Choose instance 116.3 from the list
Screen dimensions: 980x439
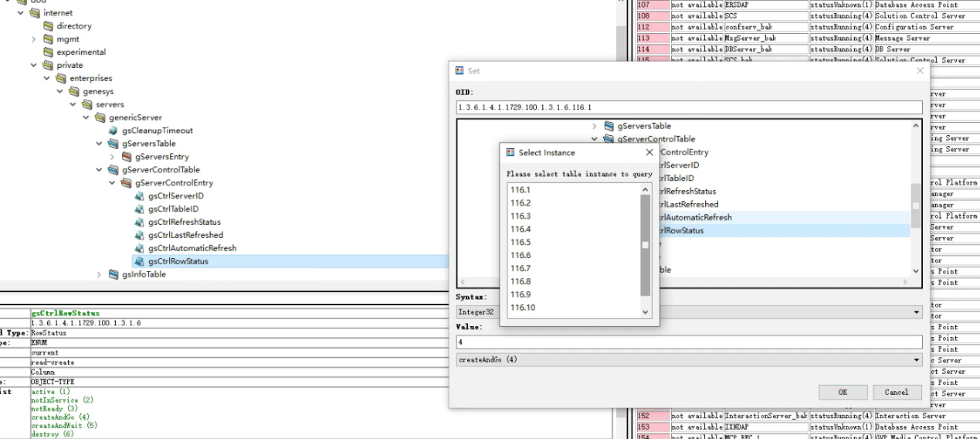pos(521,216)
